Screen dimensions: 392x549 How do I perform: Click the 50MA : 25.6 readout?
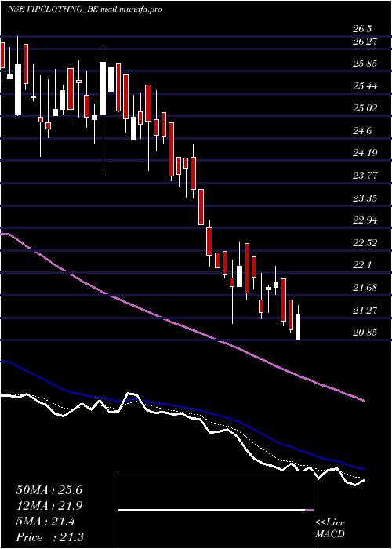click(x=49, y=490)
